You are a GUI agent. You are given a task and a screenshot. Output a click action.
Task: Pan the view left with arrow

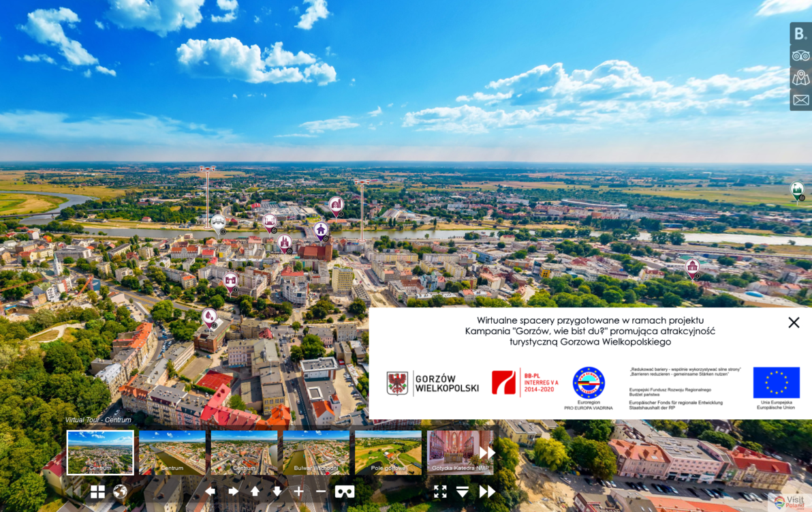point(210,492)
